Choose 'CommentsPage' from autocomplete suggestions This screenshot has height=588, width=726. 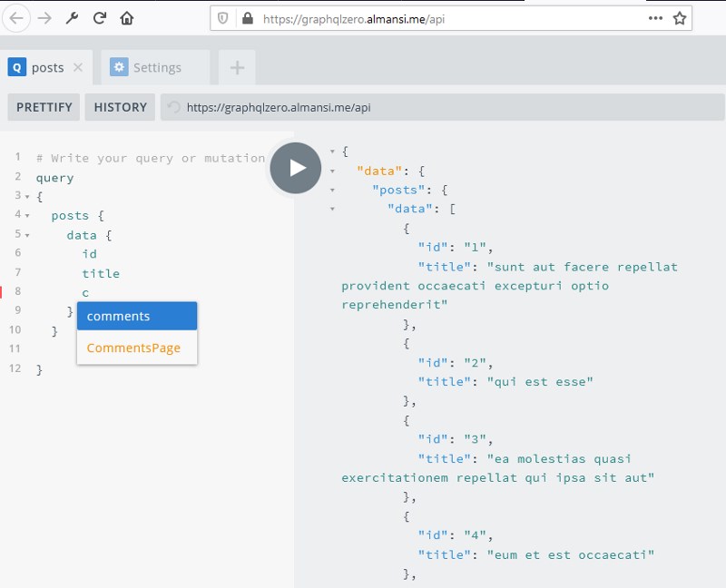136,348
